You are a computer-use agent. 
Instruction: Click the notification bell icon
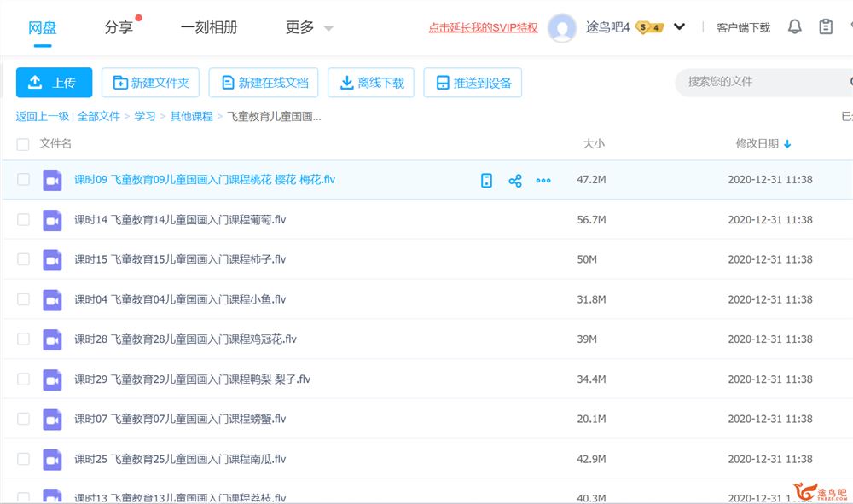point(794,27)
